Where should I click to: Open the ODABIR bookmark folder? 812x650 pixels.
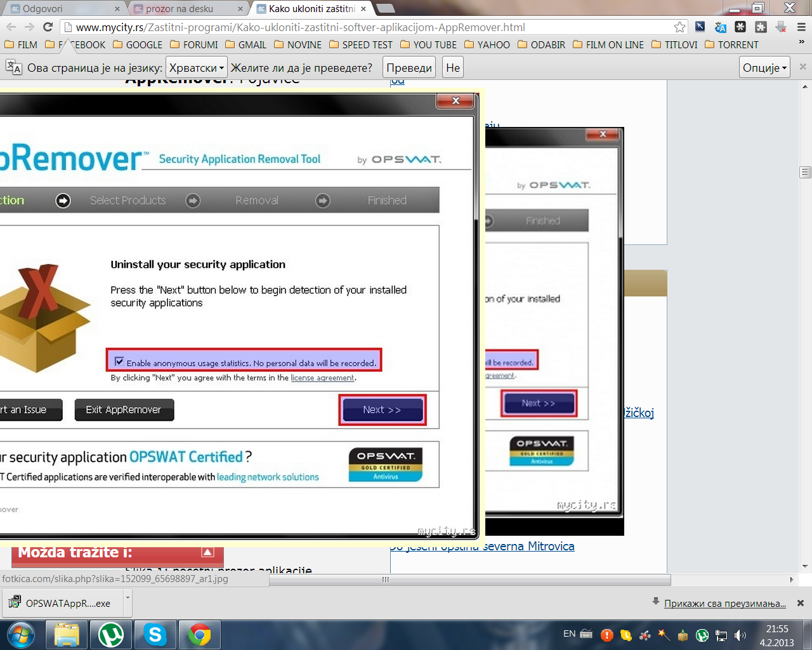click(542, 44)
